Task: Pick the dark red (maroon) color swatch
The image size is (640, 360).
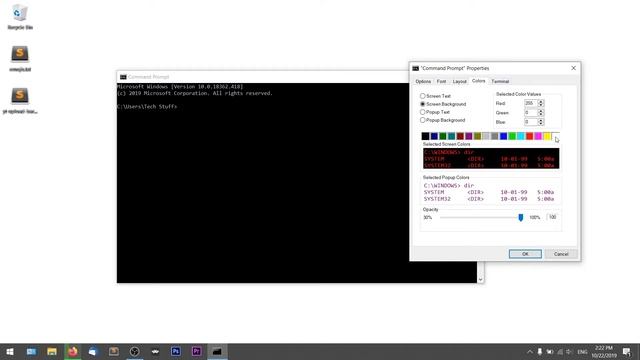Action: click(460, 136)
